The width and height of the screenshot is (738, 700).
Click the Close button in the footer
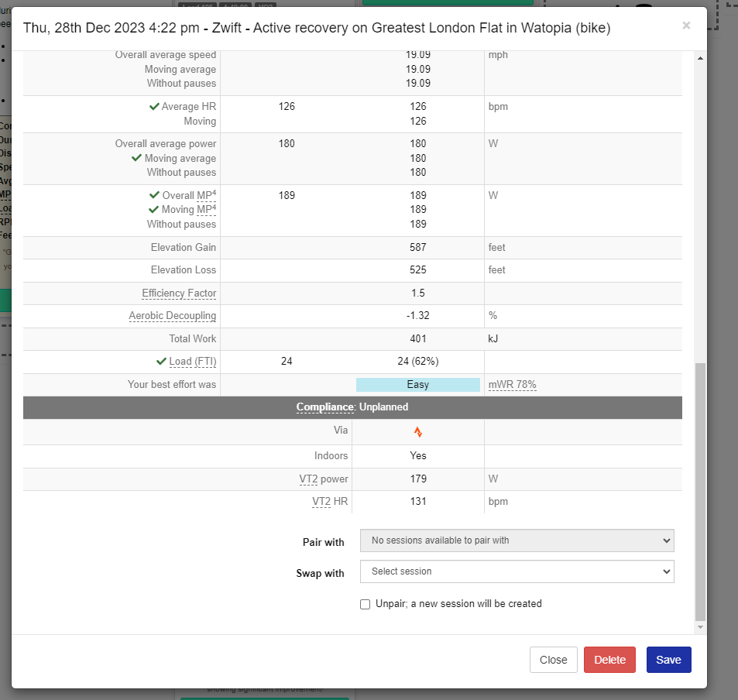[x=553, y=660]
